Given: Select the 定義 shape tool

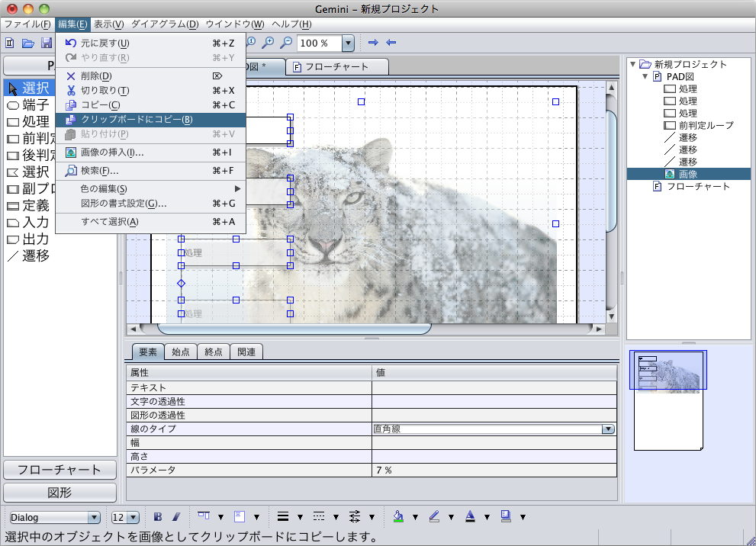Looking at the screenshot, I should (29, 206).
